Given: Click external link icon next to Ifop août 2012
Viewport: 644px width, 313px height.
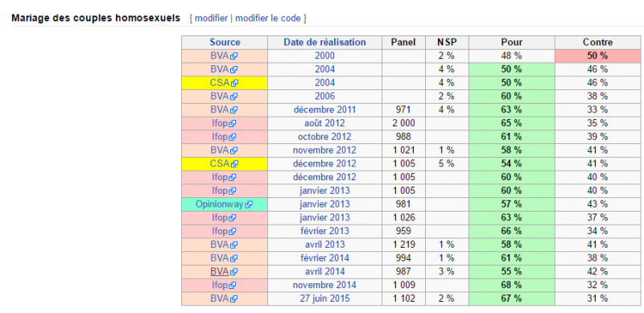Looking at the screenshot, I should pyautogui.click(x=233, y=123).
